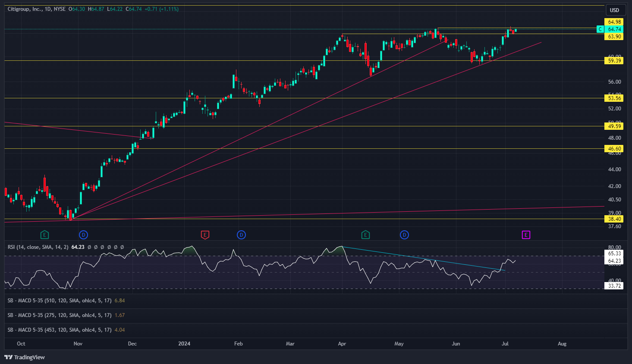632x364 pixels.
Task: Click the Jun label on time axis
Action: coord(456,344)
